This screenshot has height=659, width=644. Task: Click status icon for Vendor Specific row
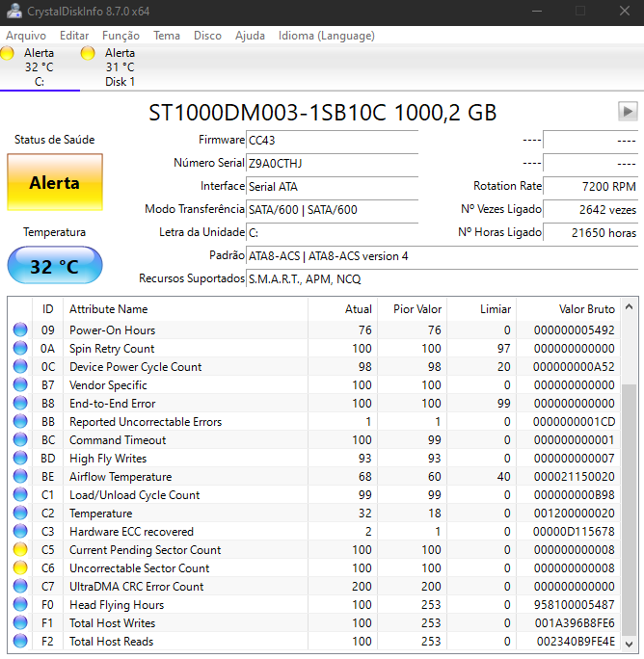(x=20, y=385)
